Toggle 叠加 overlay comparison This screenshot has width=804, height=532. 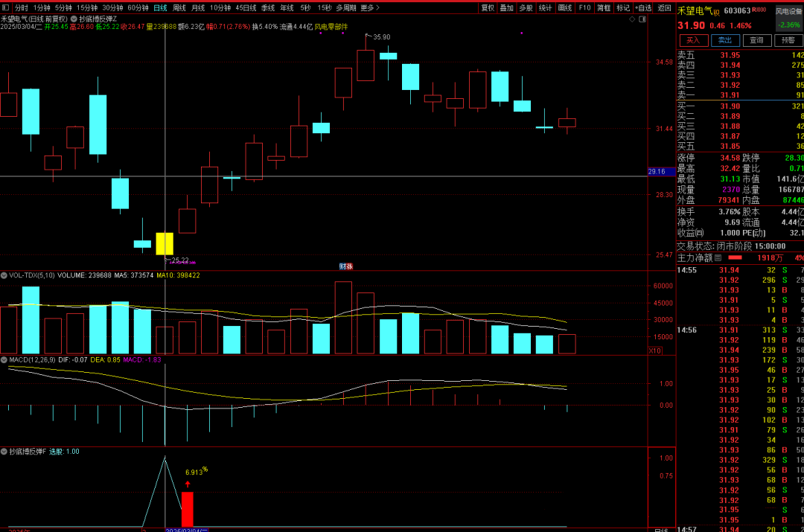pos(507,7)
